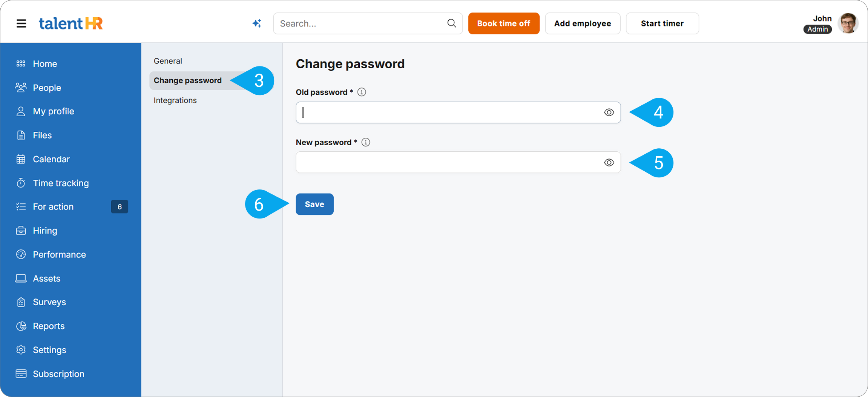Toggle old password visibility eye icon
Image resolution: width=868 pixels, height=397 pixels.
[609, 112]
